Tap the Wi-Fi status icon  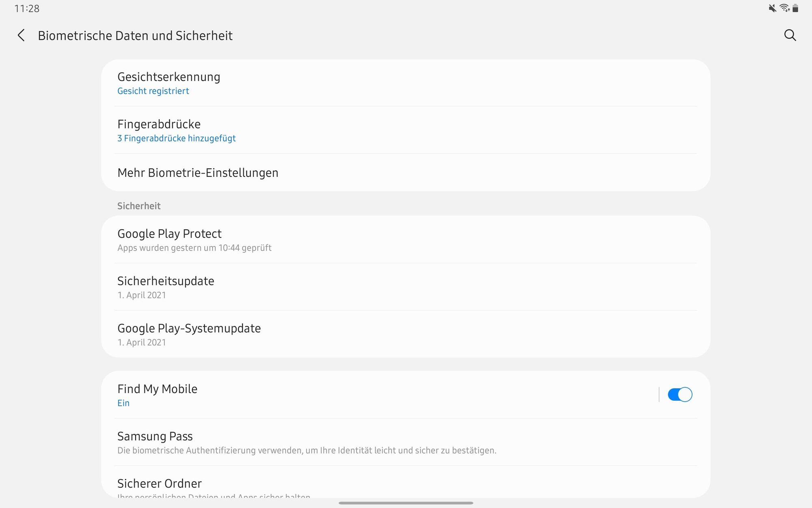784,8
